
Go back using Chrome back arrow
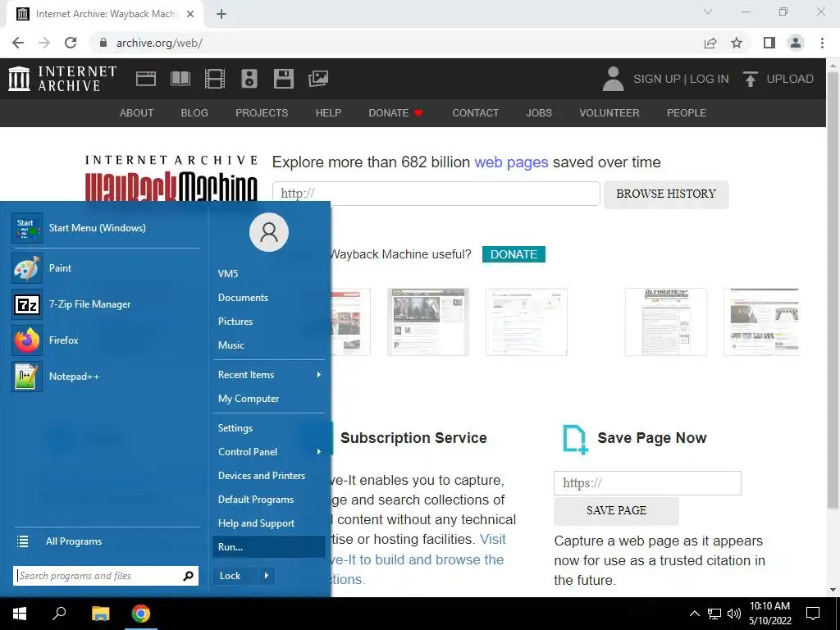pos(18,43)
